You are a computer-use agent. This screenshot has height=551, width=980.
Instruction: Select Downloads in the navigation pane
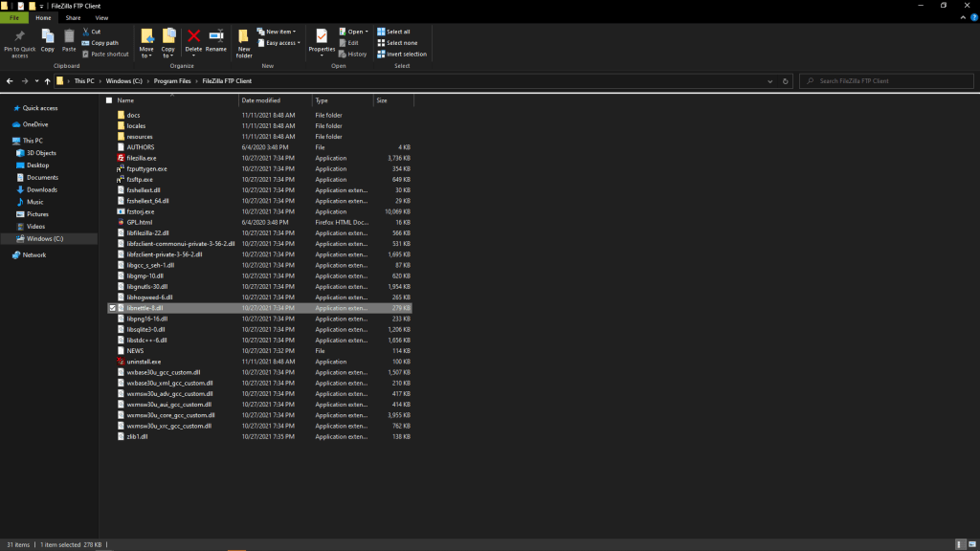[x=41, y=189]
